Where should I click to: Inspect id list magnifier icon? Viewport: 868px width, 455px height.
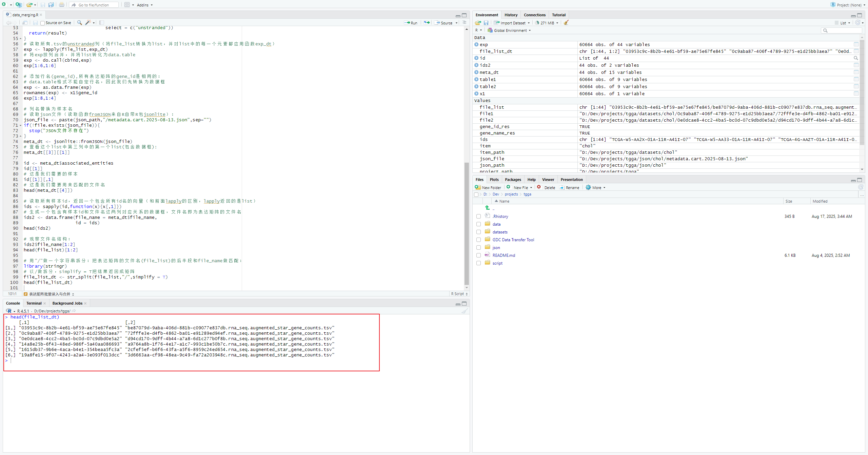[856, 58]
